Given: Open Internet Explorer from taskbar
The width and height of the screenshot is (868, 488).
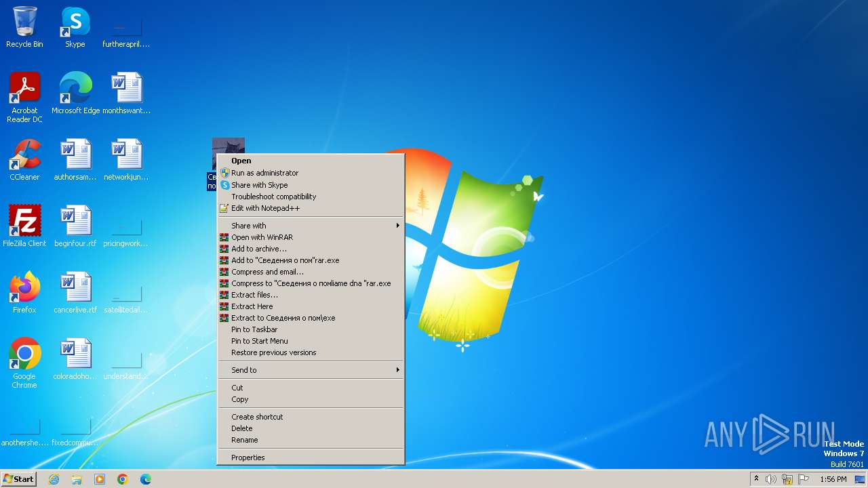Looking at the screenshot, I should point(54,479).
